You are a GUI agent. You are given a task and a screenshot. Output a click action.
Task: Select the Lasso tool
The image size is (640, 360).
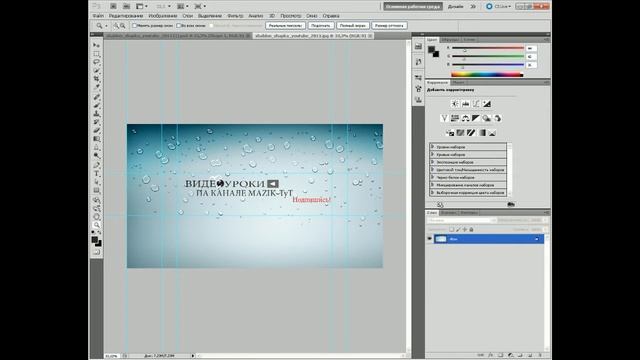96,62
